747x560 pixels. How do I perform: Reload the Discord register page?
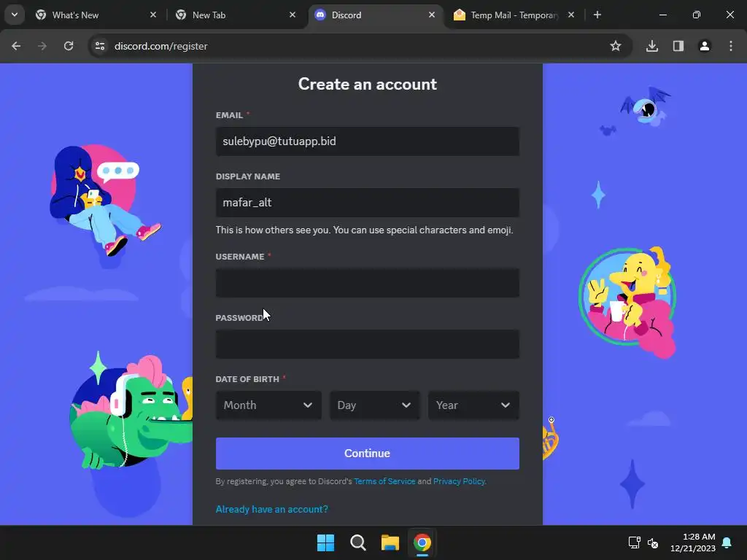pyautogui.click(x=69, y=46)
